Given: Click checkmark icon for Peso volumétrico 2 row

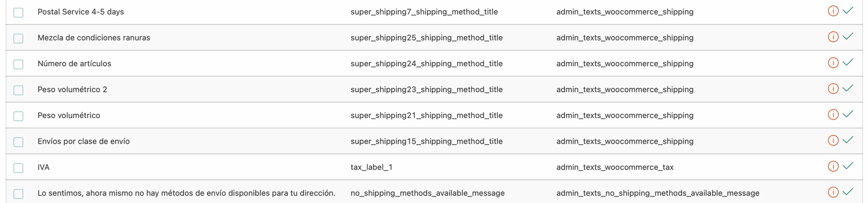Looking at the screenshot, I should (x=848, y=89).
